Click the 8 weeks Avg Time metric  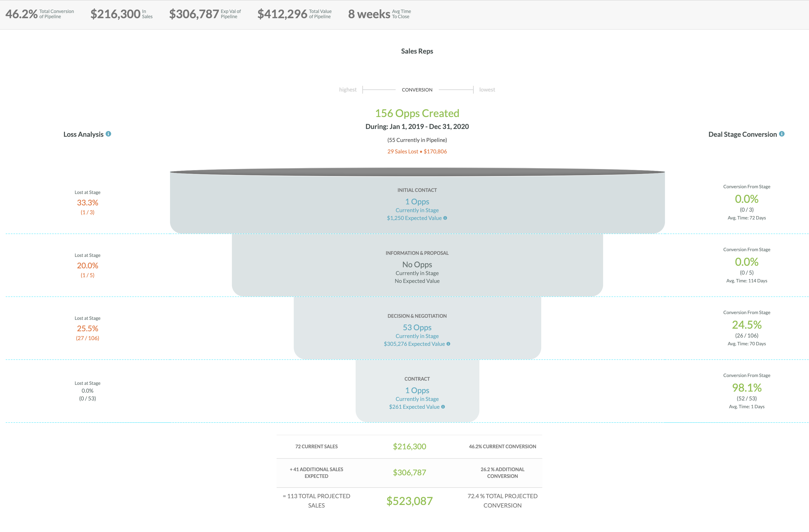[x=379, y=14]
